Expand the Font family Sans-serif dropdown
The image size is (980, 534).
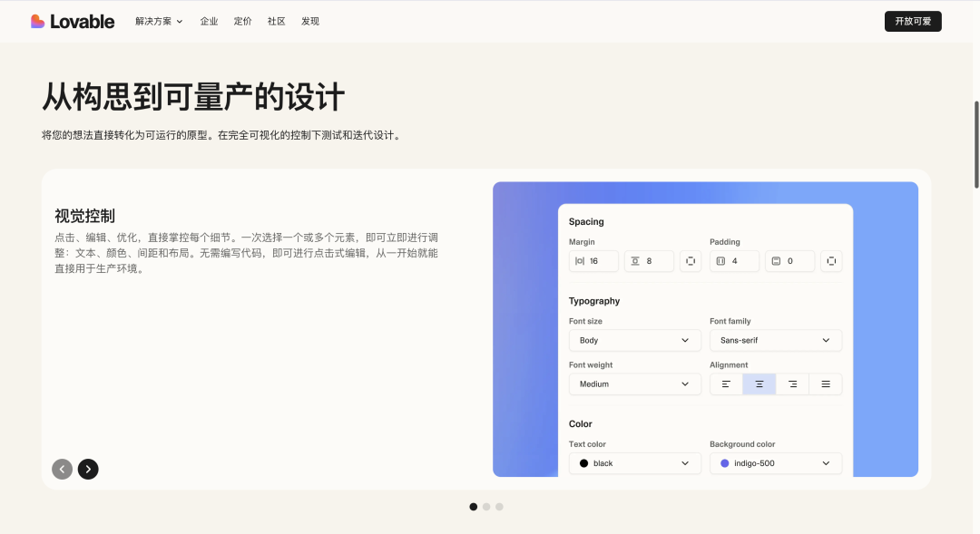pyautogui.click(x=775, y=341)
